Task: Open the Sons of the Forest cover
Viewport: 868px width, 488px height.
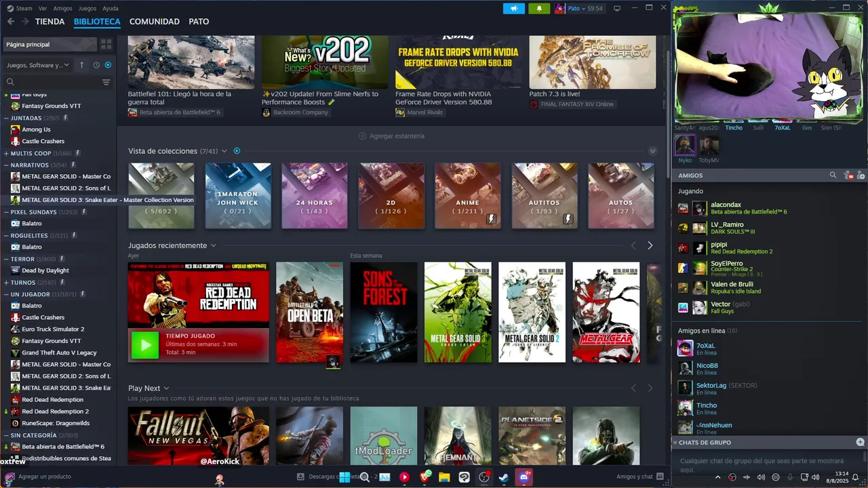Action: [384, 312]
